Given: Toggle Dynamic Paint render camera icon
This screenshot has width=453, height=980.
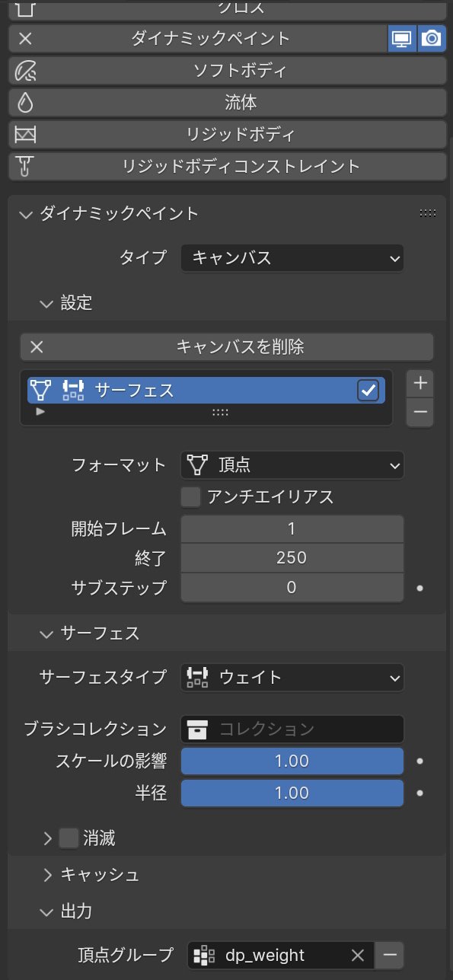Looking at the screenshot, I should 432,38.
